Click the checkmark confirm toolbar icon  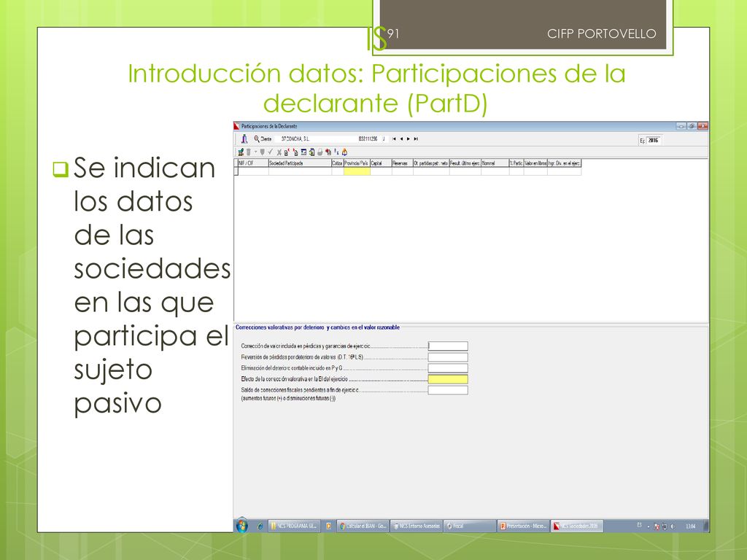coord(270,152)
